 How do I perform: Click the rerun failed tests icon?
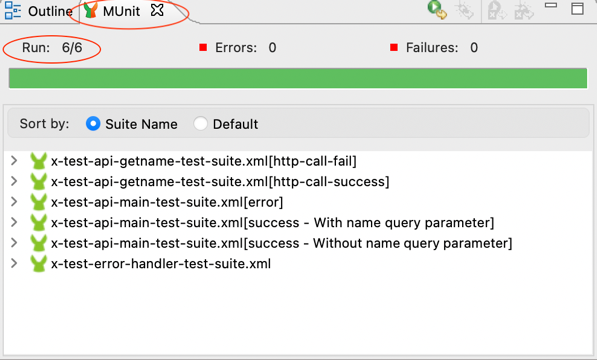(497, 10)
